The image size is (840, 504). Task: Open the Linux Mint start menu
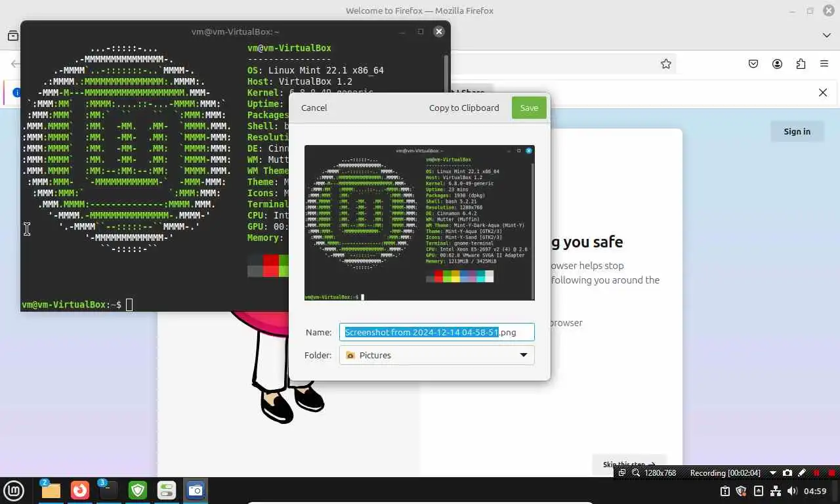(x=14, y=490)
